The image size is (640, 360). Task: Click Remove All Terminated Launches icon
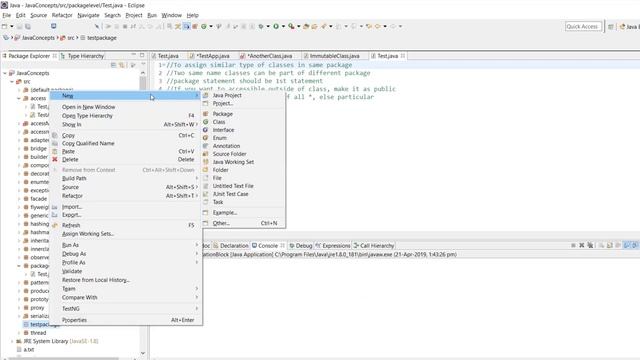[590, 245]
